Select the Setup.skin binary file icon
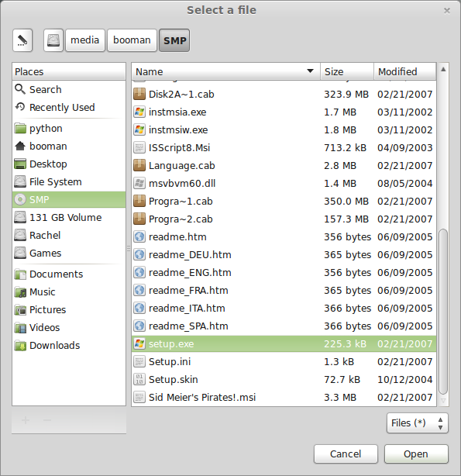Viewport: 461px width, 476px height. point(139,379)
